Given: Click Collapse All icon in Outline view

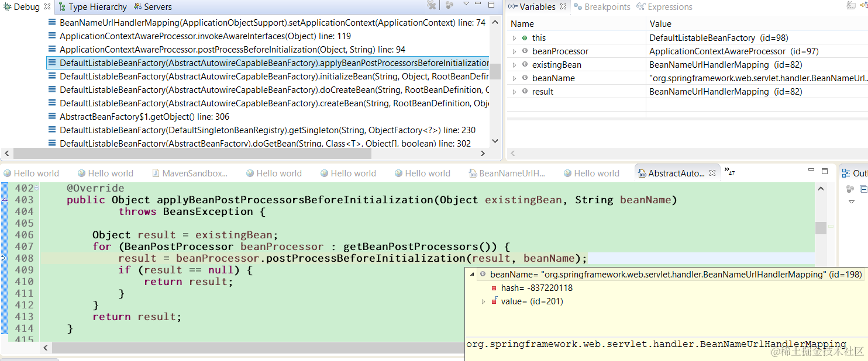Looking at the screenshot, I should coord(864,189).
